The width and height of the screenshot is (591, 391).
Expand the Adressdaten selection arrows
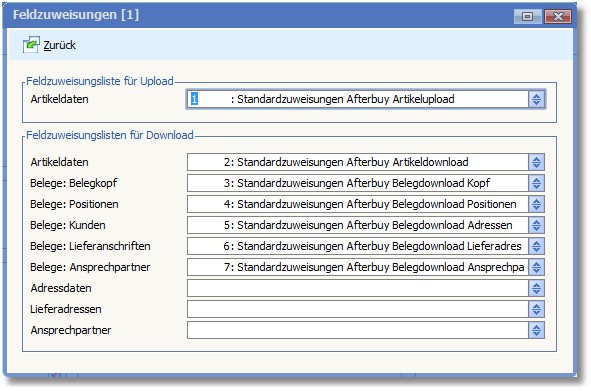(x=536, y=288)
